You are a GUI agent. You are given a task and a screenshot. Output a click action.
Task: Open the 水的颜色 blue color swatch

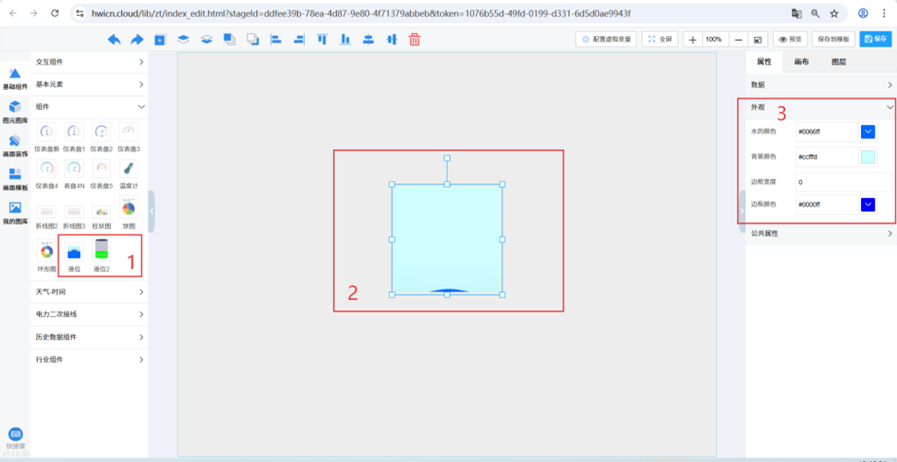[x=867, y=131]
